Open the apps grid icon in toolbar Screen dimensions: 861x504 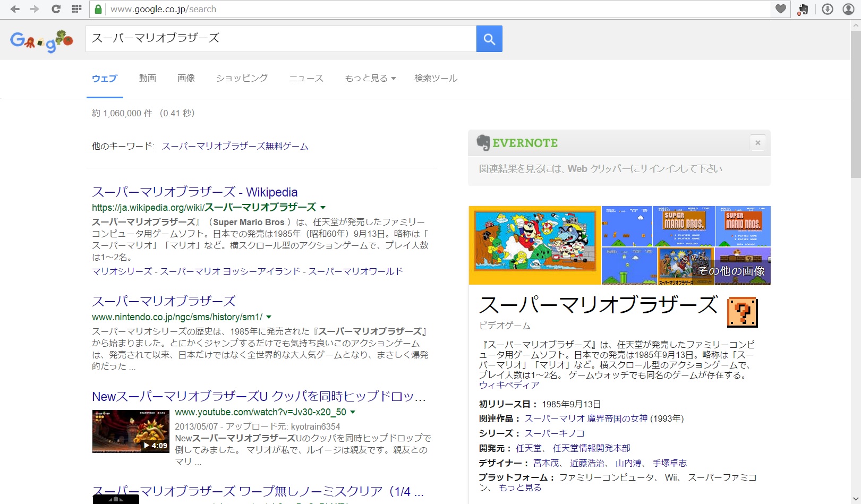[x=76, y=9]
